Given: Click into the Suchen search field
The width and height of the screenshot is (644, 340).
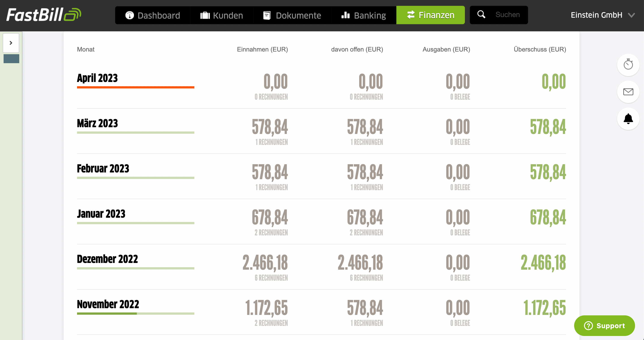Looking at the screenshot, I should (x=507, y=15).
